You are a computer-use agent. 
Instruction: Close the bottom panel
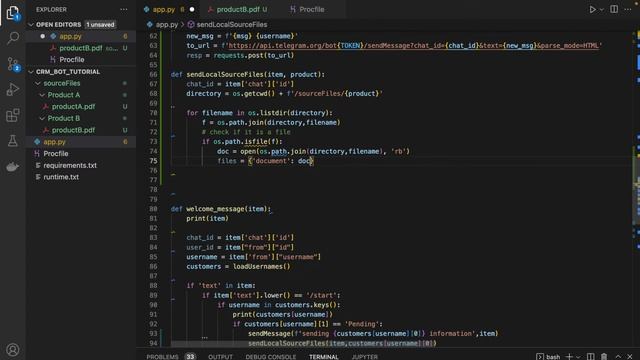tap(630, 356)
